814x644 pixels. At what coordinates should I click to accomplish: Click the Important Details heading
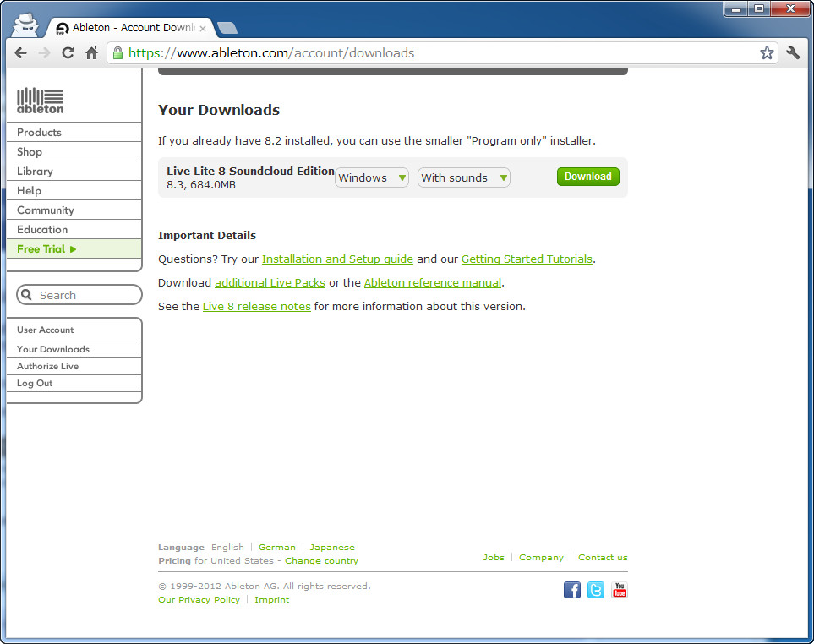(207, 235)
